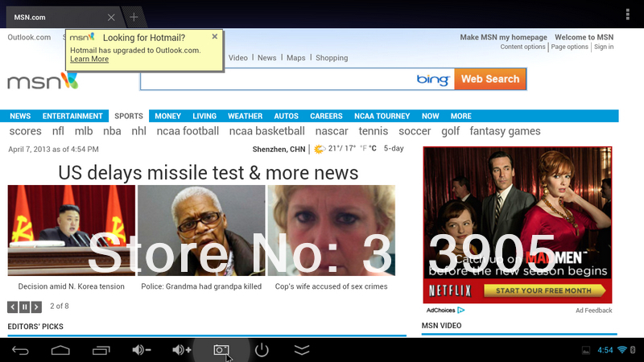The width and height of the screenshot is (644, 362).
Task: Take a screenshot with the camera icon
Action: (221, 350)
